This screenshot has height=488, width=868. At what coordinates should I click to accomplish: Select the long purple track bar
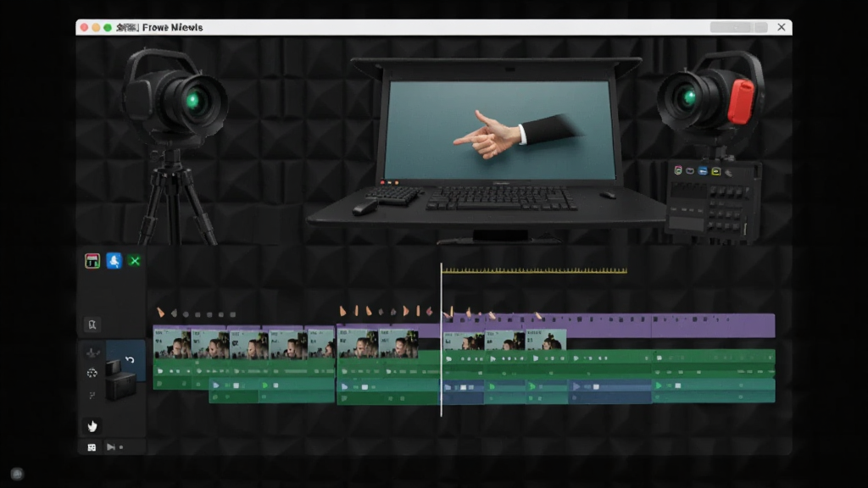tap(609, 324)
